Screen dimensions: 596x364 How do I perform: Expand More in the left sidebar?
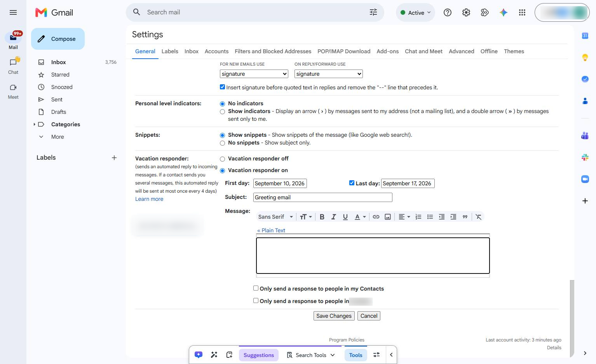pyautogui.click(x=58, y=137)
